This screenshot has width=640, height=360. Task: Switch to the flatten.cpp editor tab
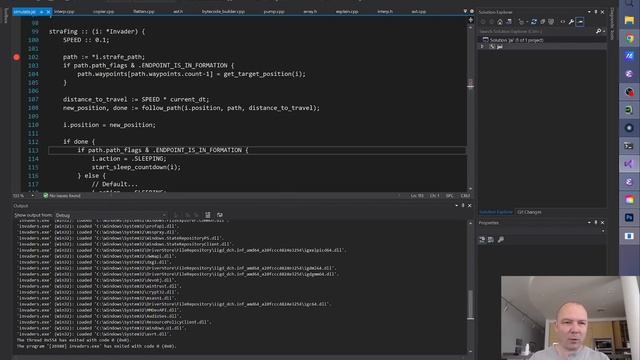coord(144,12)
